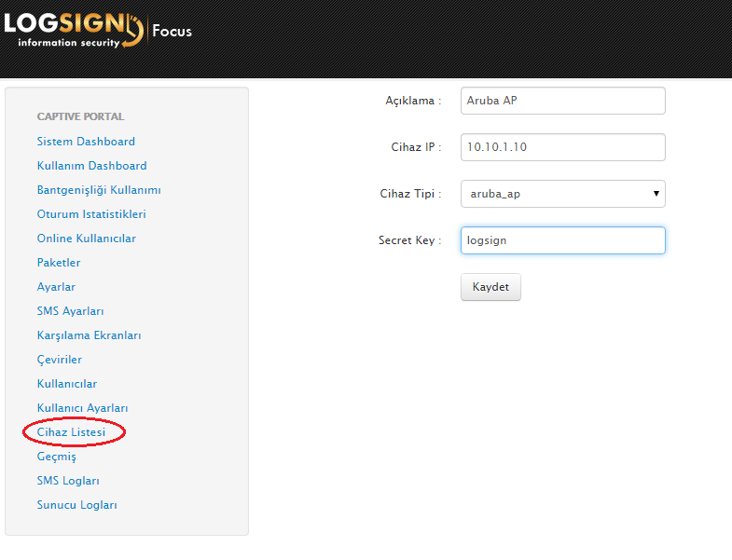732x560 pixels.
Task: Open Ayarlar in sidebar
Action: click(x=56, y=287)
